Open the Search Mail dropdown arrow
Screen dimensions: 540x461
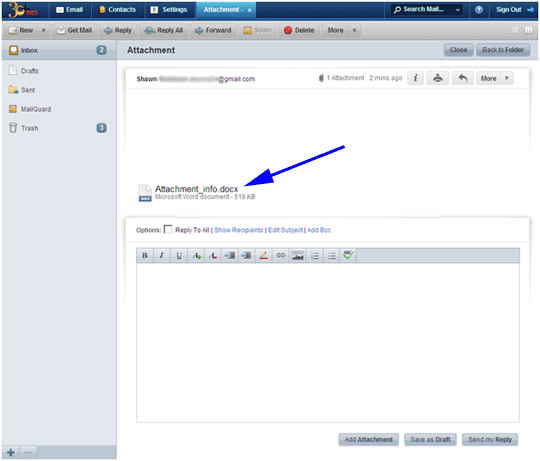pyautogui.click(x=458, y=10)
